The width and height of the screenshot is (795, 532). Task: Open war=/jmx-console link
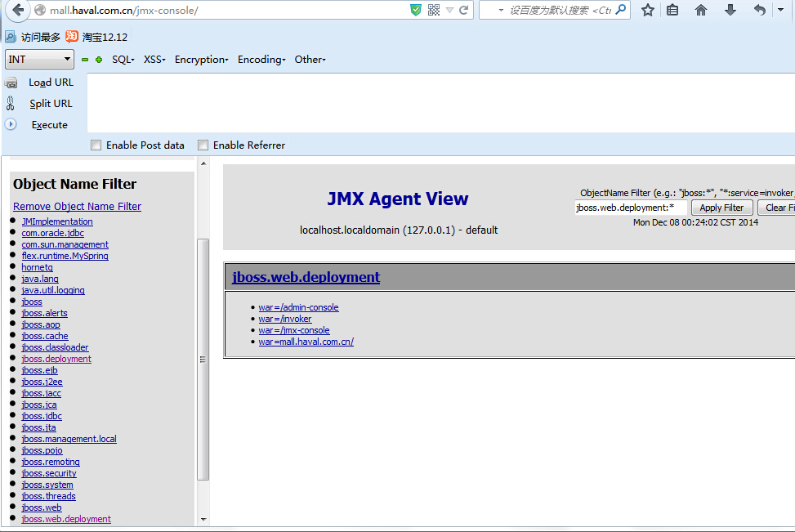(x=294, y=330)
